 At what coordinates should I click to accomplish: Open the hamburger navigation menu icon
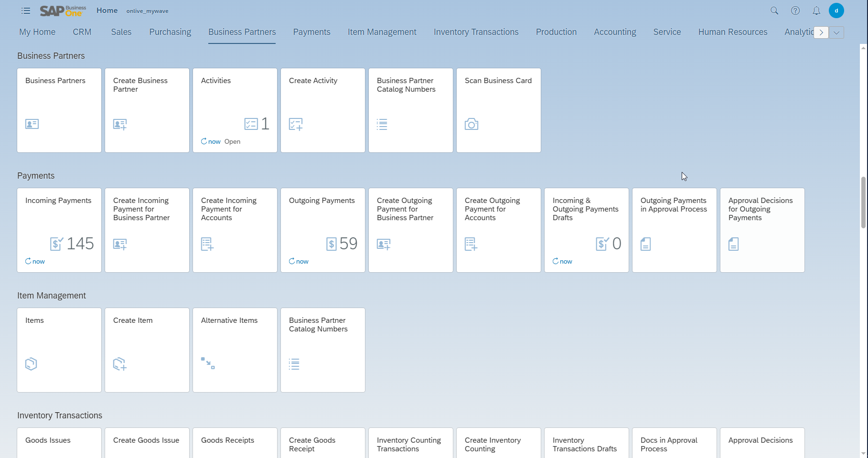(x=26, y=11)
